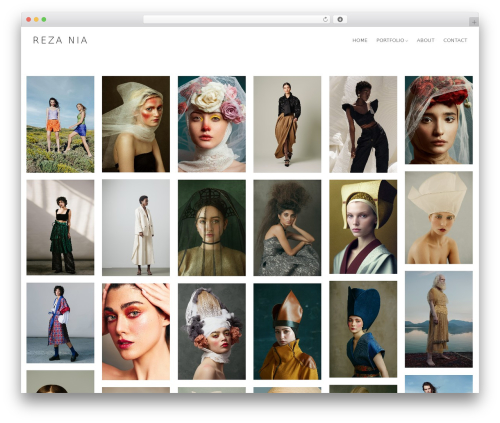Click the green maximize window dot
Screen dimensions: 500x423
[44, 20]
